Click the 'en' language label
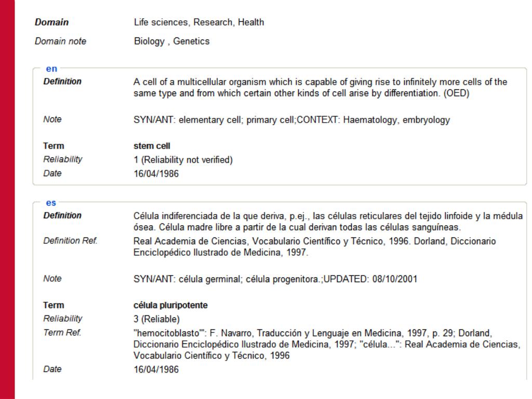 pyautogui.click(x=51, y=69)
